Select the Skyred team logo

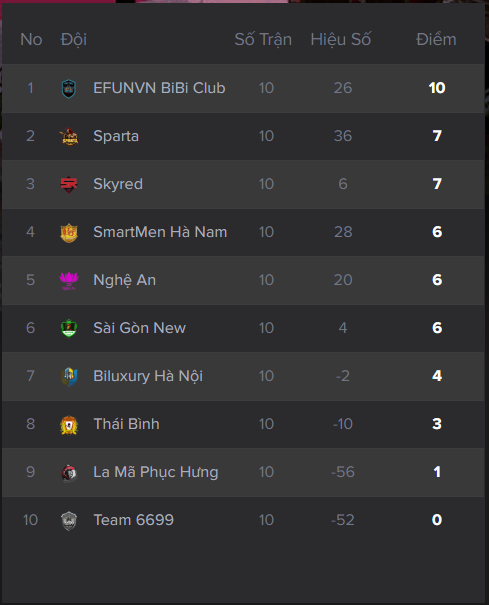(69, 184)
